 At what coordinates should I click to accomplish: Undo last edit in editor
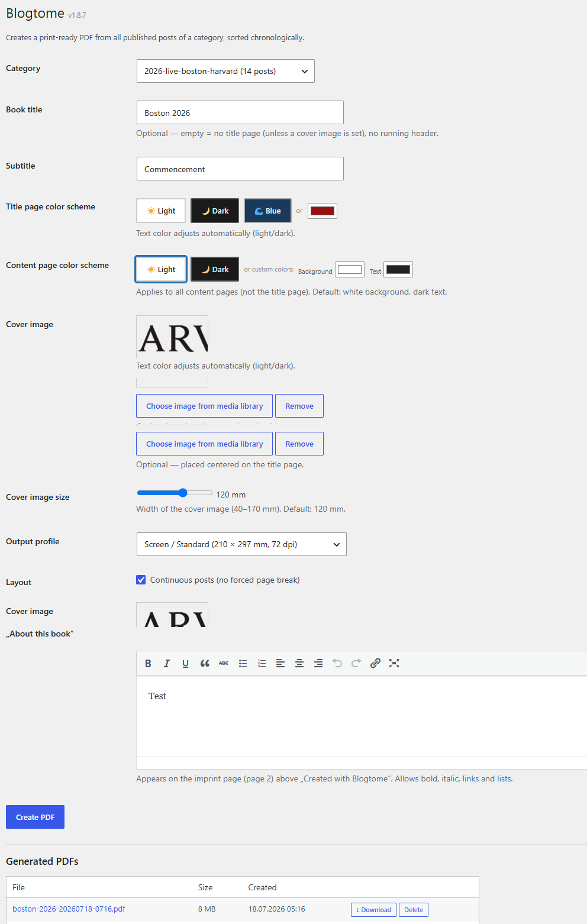(x=337, y=663)
